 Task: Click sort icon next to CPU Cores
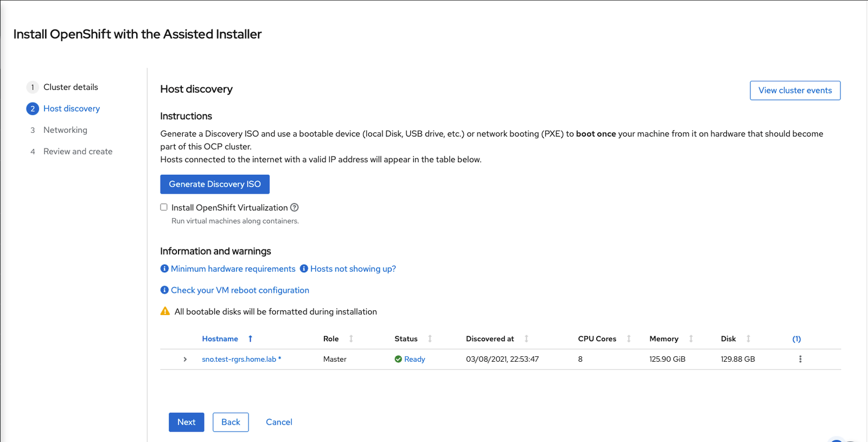(629, 338)
